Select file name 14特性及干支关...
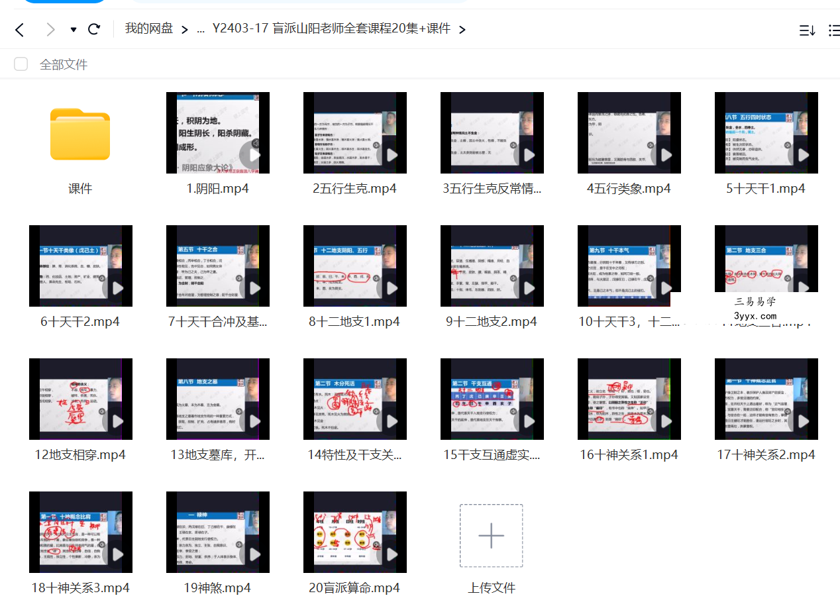The height and width of the screenshot is (616, 840). [355, 455]
